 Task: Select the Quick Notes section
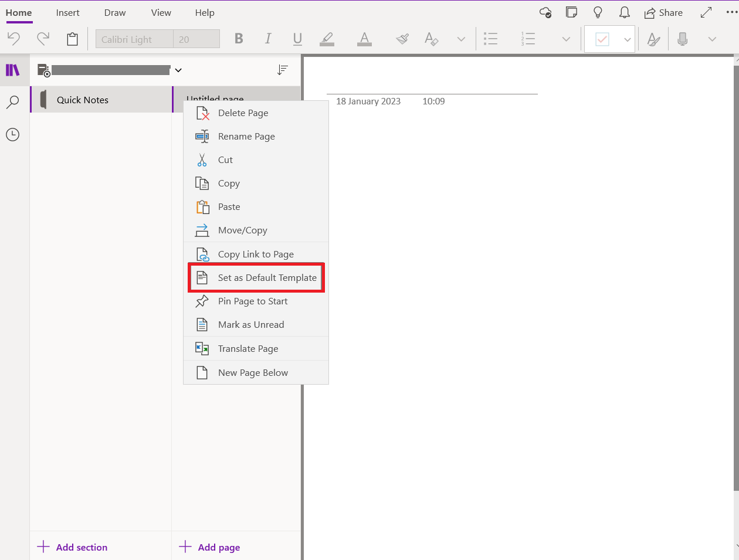pyautogui.click(x=101, y=100)
